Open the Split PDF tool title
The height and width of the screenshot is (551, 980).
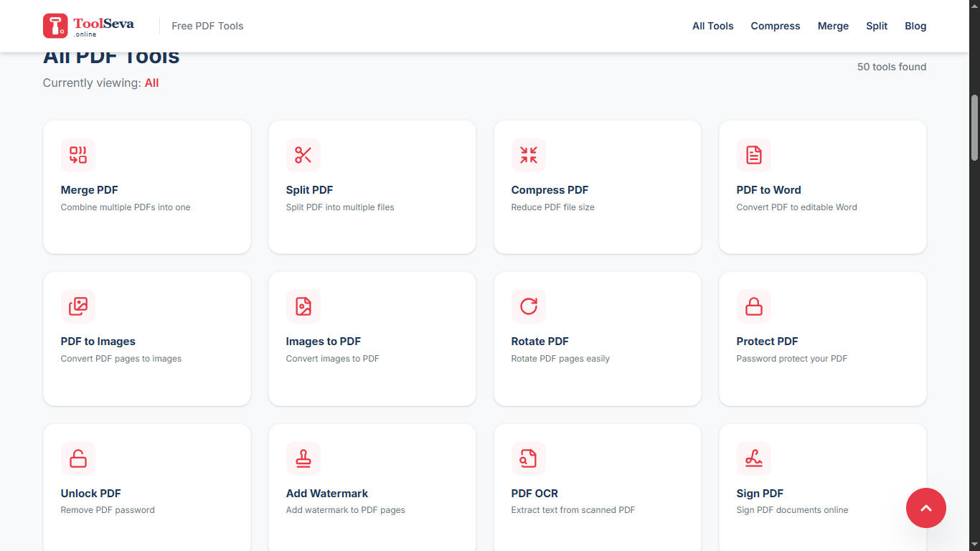click(x=310, y=190)
